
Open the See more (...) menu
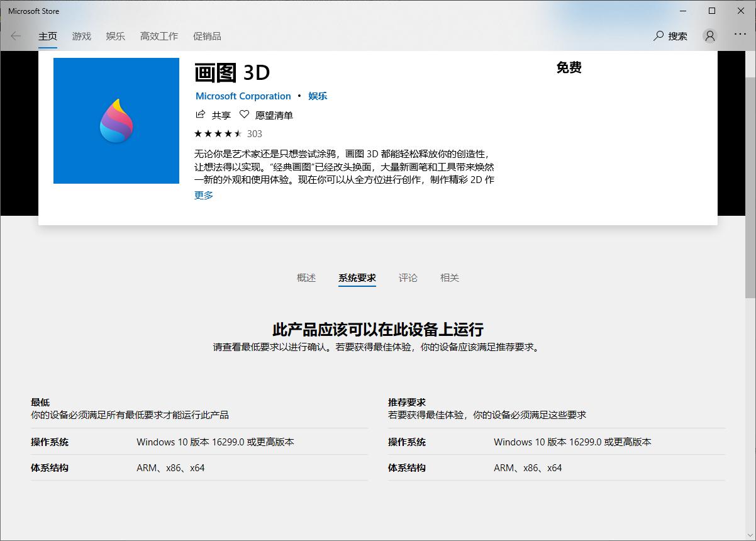coord(740,36)
